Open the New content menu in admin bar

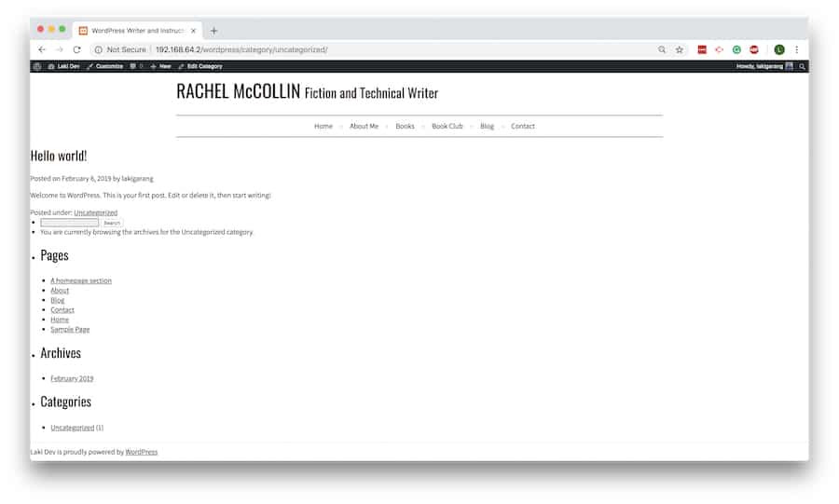160,66
